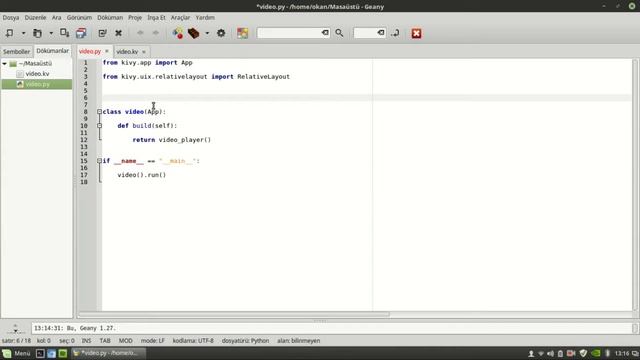This screenshot has height=360, width=640.
Task: Open the Araçlar menu
Action: (x=180, y=18)
